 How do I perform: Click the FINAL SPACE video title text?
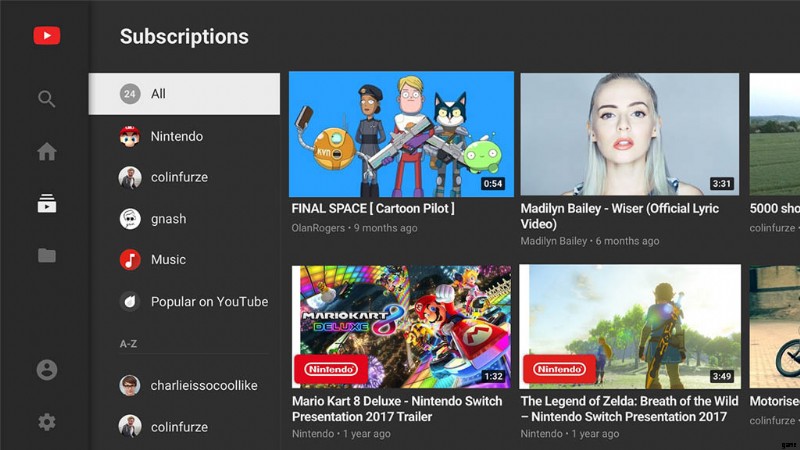tap(373, 209)
